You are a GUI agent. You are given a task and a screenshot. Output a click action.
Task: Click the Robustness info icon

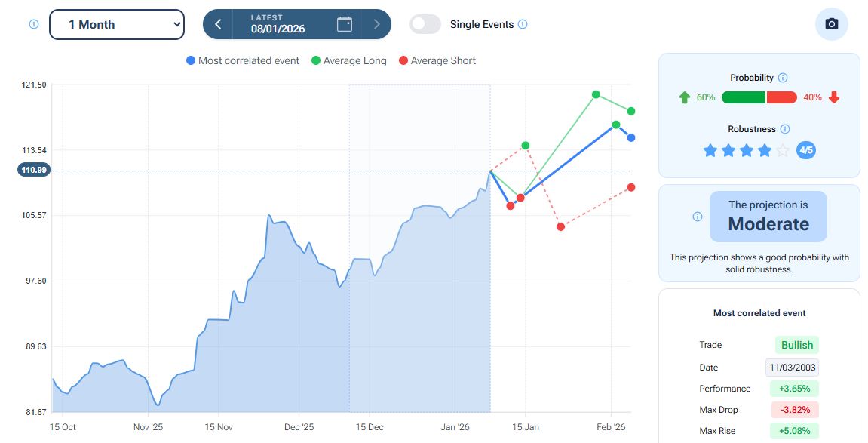pyautogui.click(x=785, y=129)
